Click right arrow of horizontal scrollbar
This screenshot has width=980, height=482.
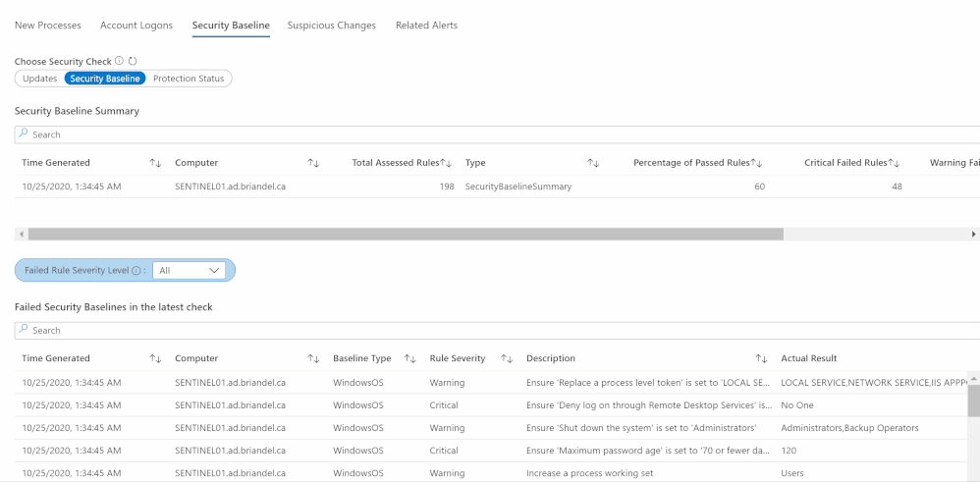point(973,234)
